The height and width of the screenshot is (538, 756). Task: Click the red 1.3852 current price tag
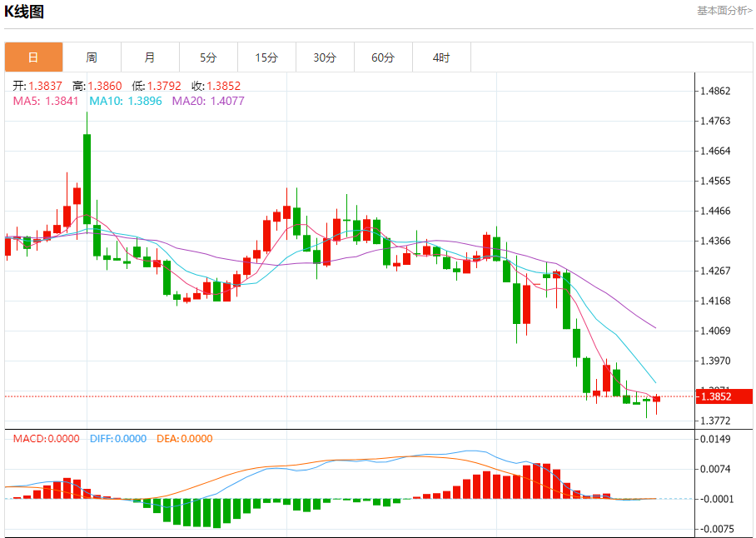[724, 396]
